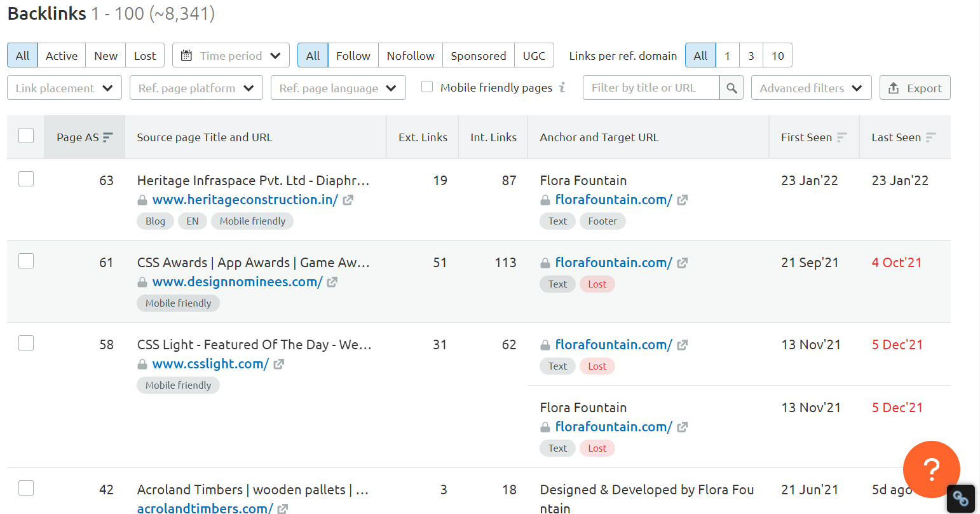
Task: Click the EN language tag
Action: click(193, 221)
